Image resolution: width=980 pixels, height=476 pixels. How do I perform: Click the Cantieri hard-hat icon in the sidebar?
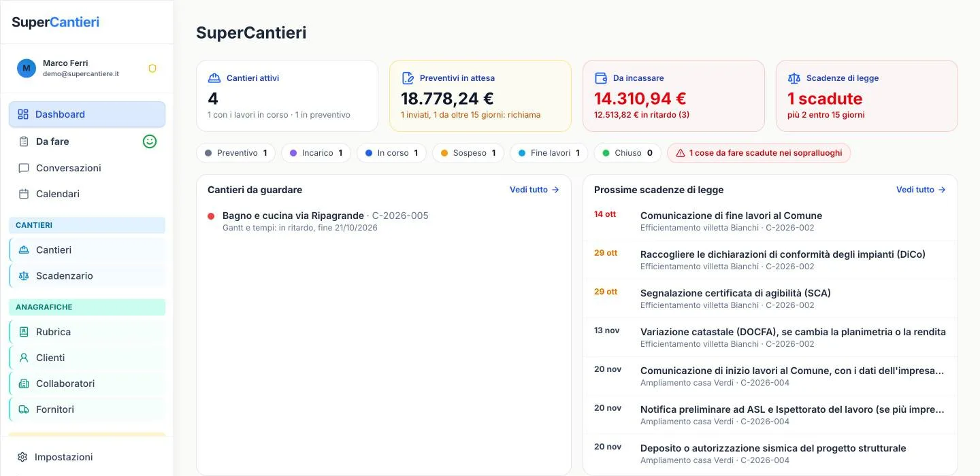[x=24, y=250]
